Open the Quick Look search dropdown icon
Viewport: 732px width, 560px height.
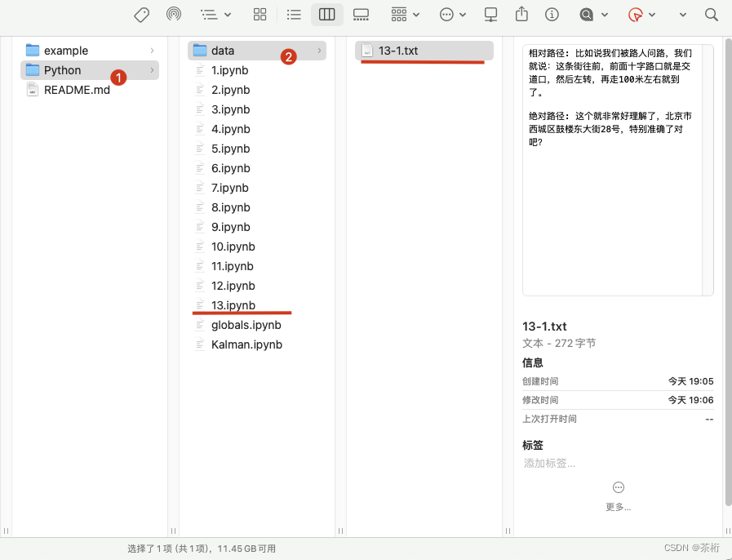(593, 15)
